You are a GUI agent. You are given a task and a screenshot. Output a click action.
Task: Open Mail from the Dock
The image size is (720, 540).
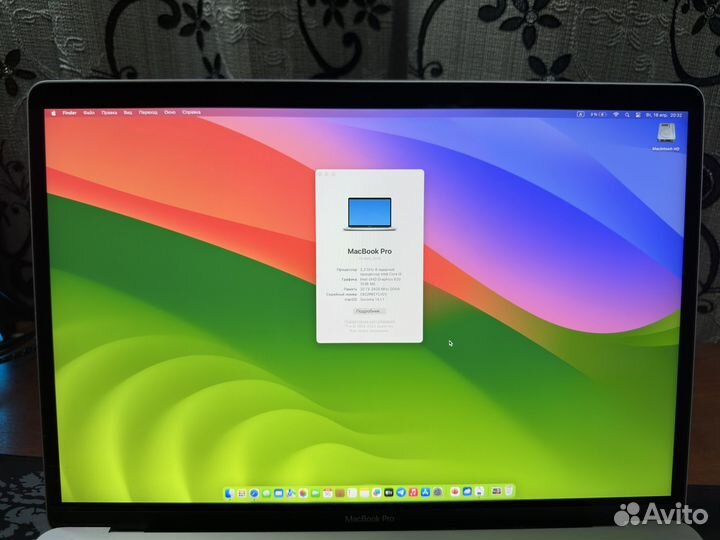(279, 493)
